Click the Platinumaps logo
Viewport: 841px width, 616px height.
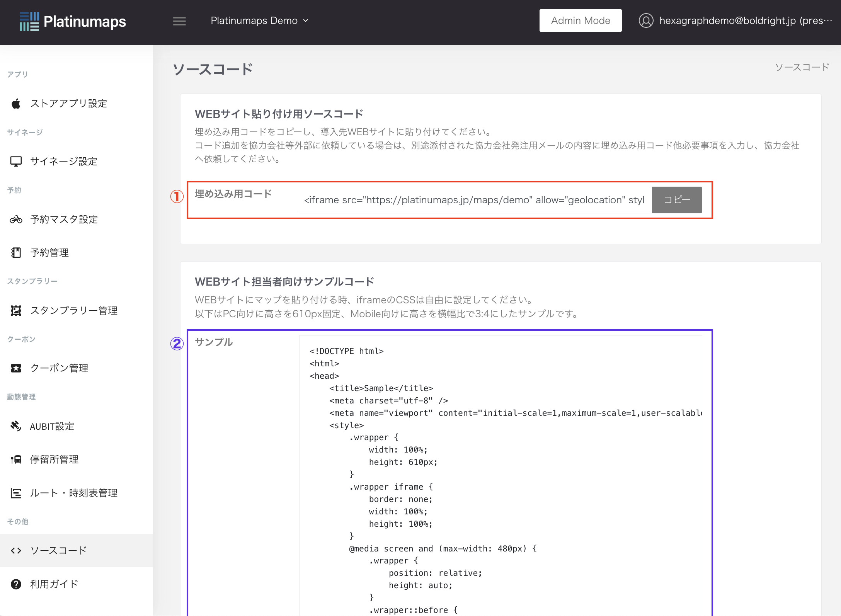pyautogui.click(x=73, y=22)
